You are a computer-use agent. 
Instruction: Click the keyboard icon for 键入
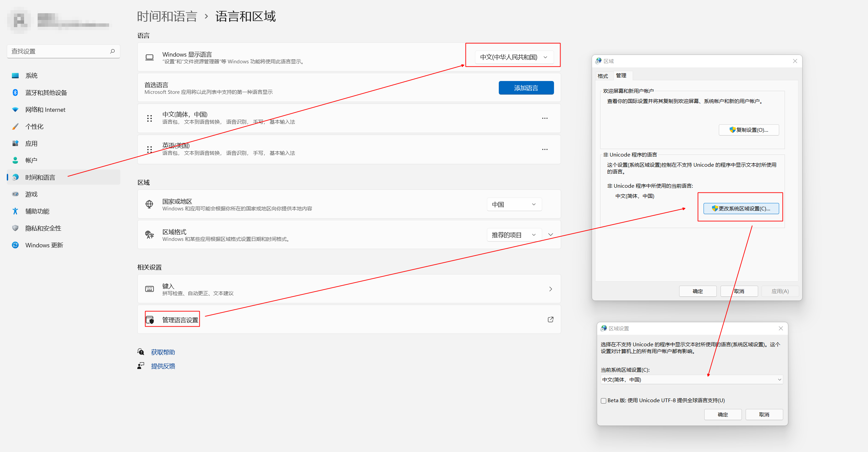click(150, 289)
